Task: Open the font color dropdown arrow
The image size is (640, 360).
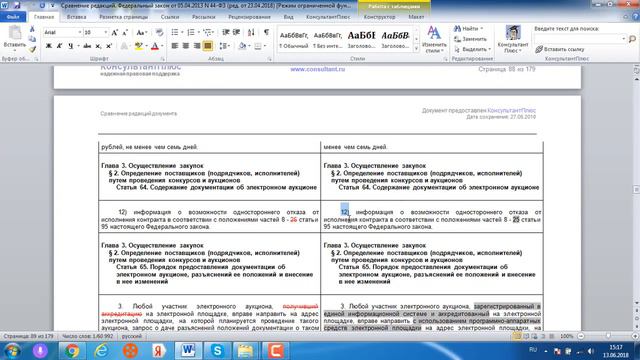Action: coord(162,46)
